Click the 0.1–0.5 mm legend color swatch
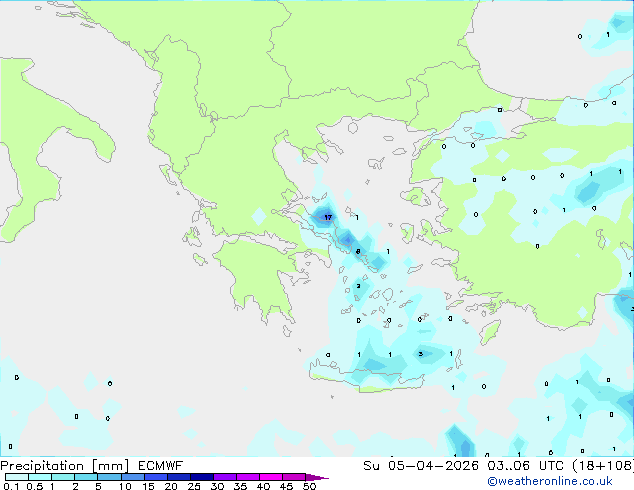Viewport: 634px width, 490px height. click(17, 477)
